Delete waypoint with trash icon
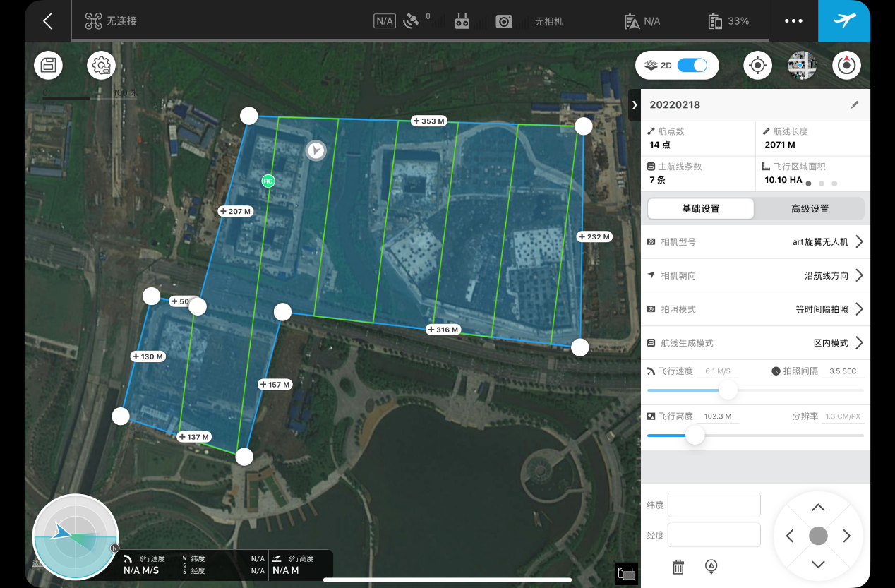This screenshot has height=588, width=895. click(x=678, y=566)
